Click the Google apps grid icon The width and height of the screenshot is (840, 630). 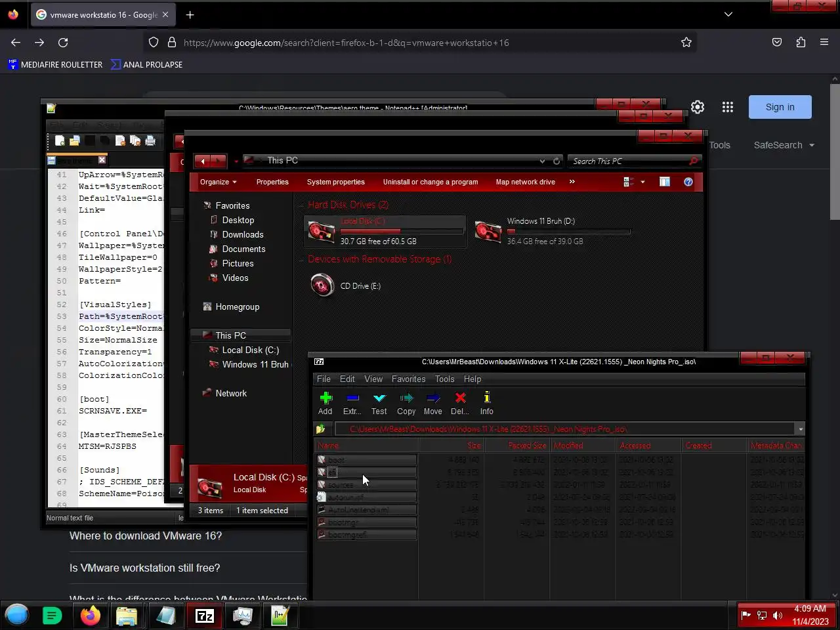(x=728, y=107)
